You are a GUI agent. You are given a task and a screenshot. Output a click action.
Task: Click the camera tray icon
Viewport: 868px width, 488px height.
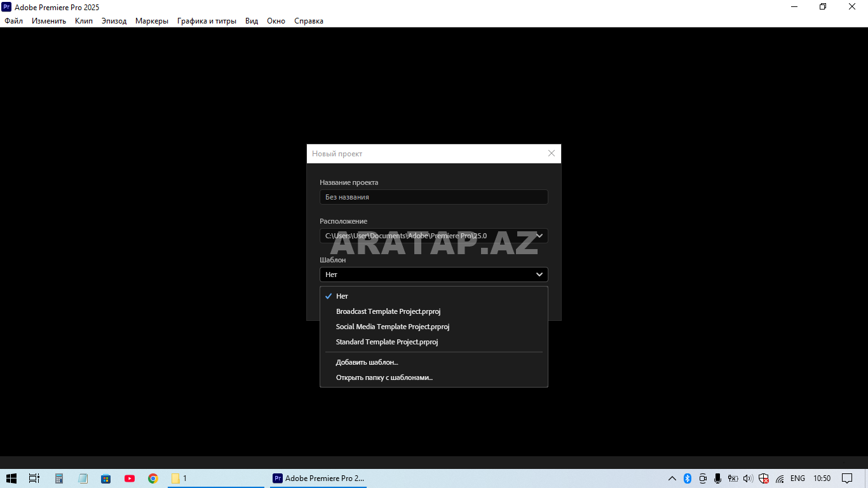703,478
